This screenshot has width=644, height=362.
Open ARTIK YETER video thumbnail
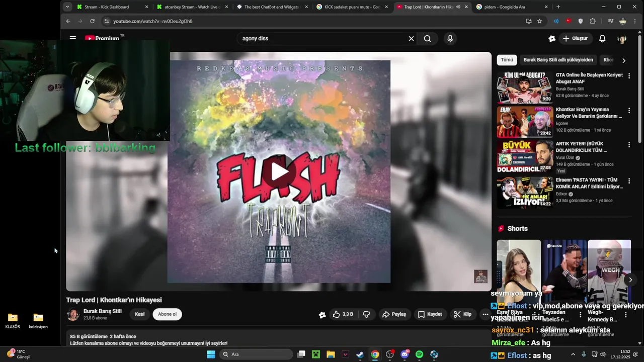pos(525,156)
